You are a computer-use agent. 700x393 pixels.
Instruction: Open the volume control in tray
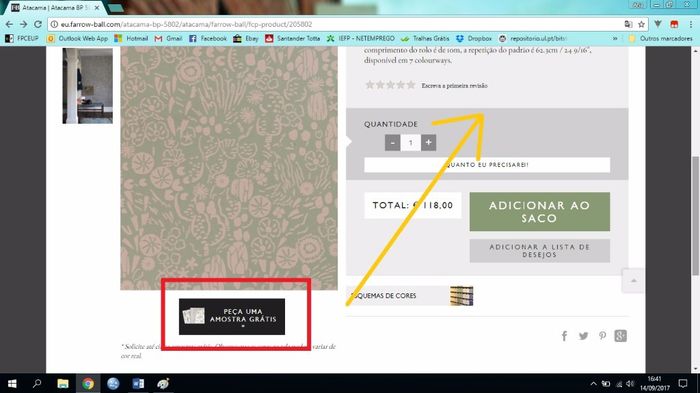coord(630,384)
